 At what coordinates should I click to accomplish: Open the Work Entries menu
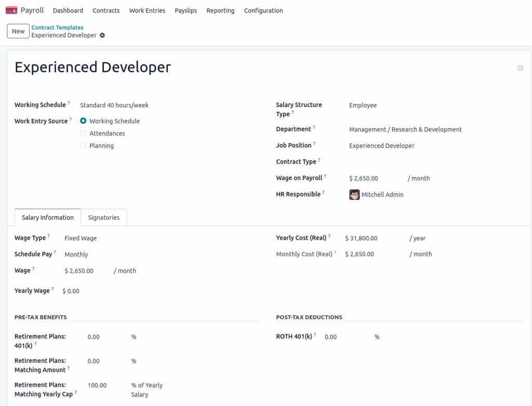click(147, 10)
